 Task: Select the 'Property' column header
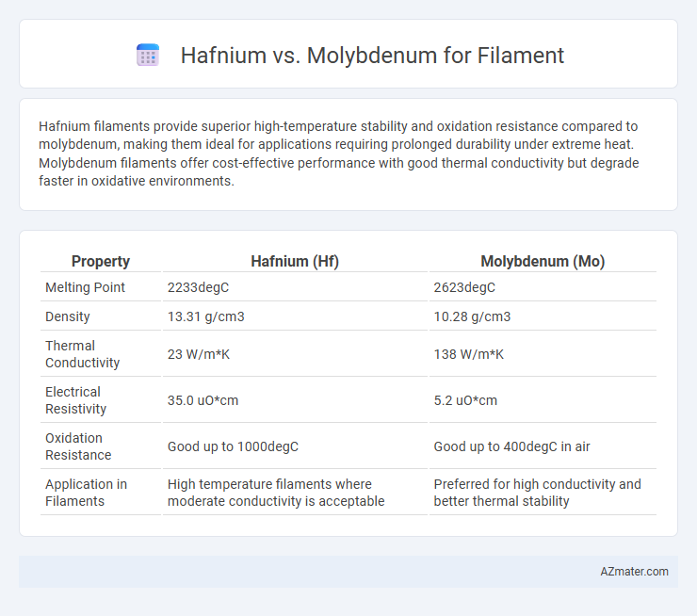click(x=101, y=261)
